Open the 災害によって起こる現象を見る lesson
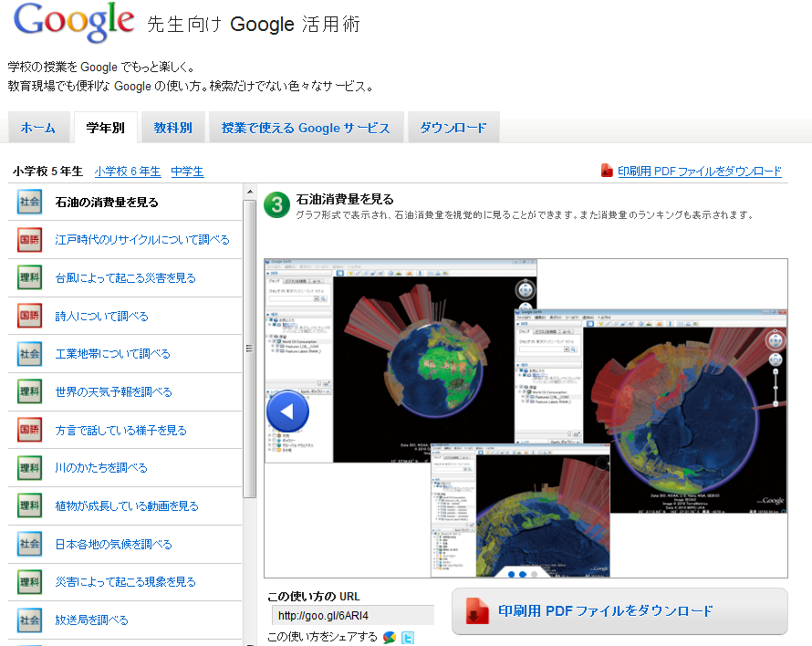812x646 pixels. click(126, 582)
